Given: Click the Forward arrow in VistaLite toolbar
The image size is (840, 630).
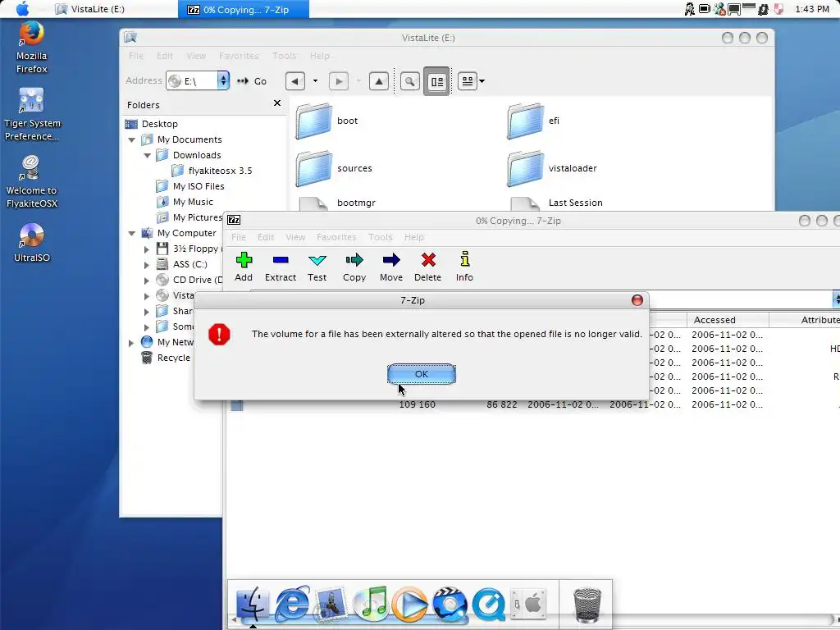Looking at the screenshot, I should 339,81.
